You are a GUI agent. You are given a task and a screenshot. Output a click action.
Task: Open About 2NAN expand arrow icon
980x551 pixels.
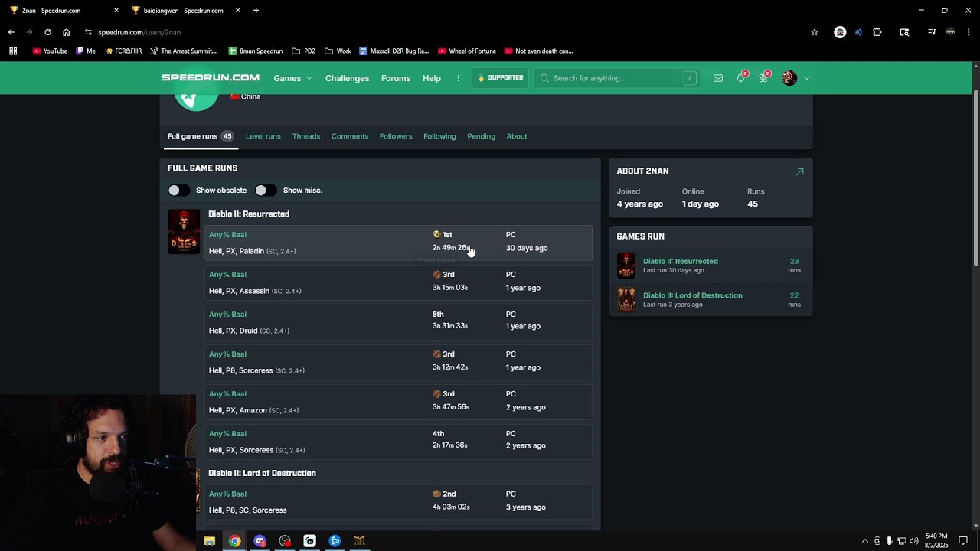799,171
